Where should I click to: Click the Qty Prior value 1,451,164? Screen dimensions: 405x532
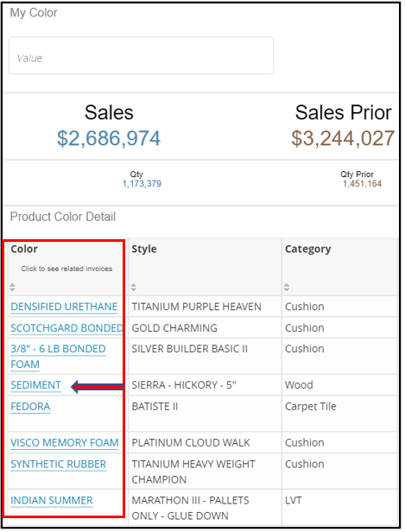click(x=362, y=184)
